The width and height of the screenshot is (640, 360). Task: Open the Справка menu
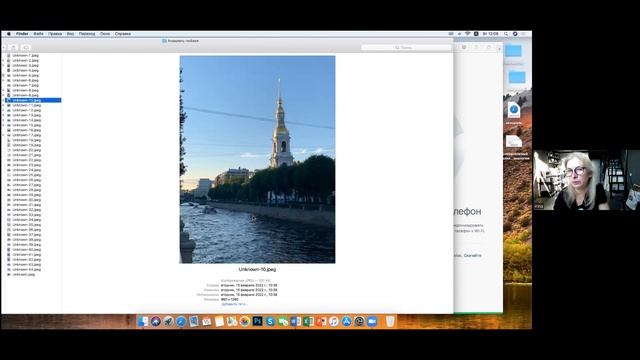click(x=122, y=34)
